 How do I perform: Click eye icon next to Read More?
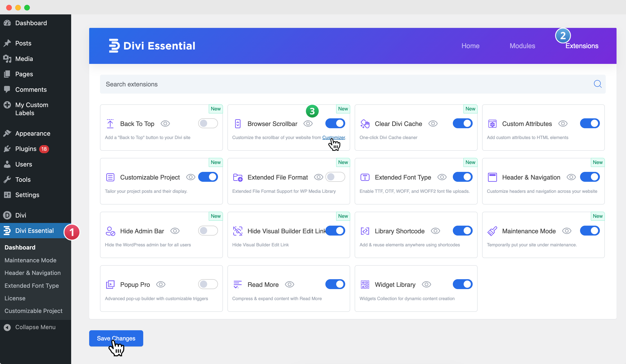click(289, 285)
